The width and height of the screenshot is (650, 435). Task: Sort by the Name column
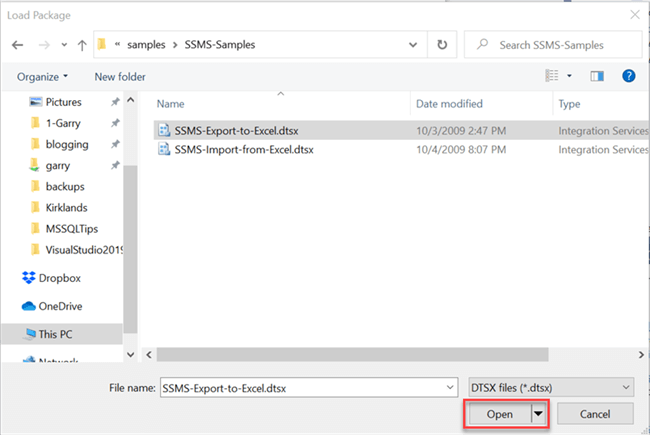coord(170,104)
